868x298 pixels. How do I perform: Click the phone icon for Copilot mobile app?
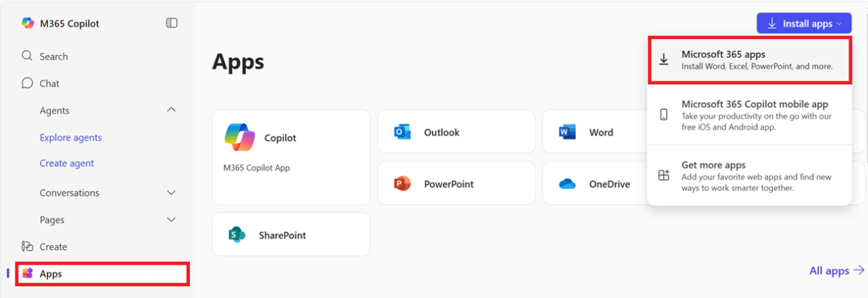[664, 114]
